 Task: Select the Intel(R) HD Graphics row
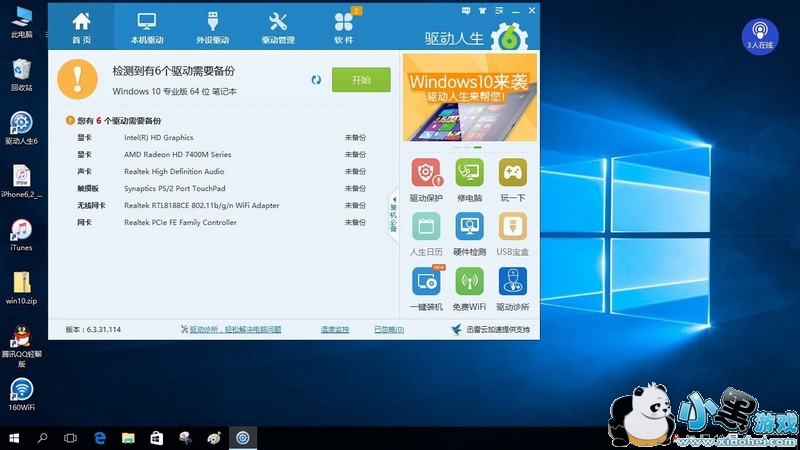[222, 138]
